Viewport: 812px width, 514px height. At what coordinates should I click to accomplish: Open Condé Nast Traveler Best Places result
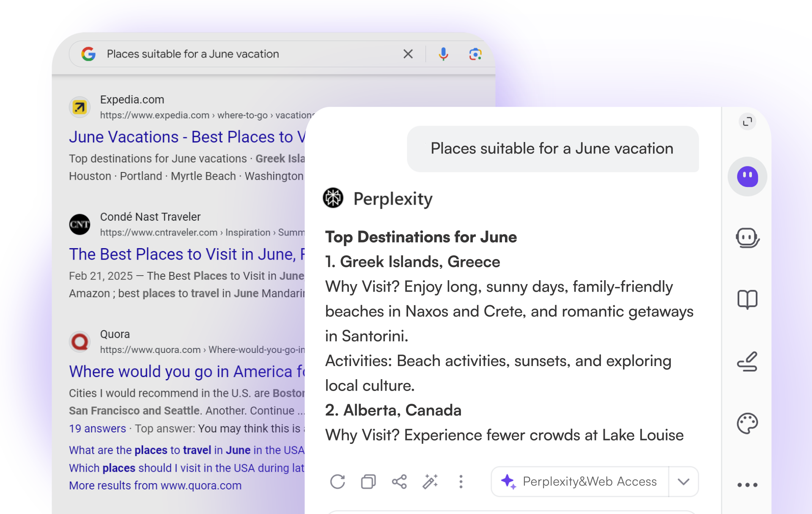coord(187,254)
